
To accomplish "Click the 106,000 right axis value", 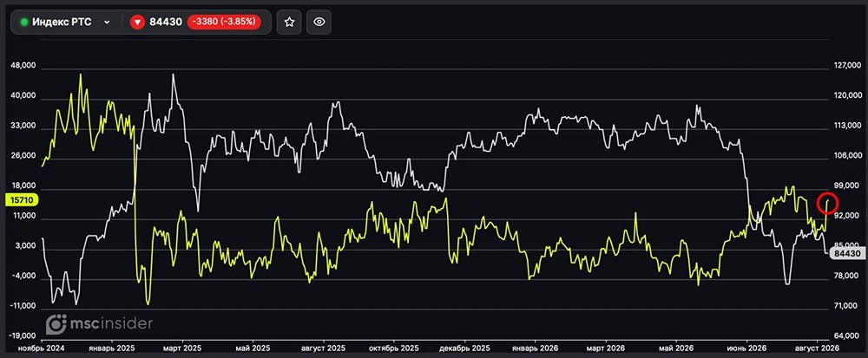I will pos(847,156).
